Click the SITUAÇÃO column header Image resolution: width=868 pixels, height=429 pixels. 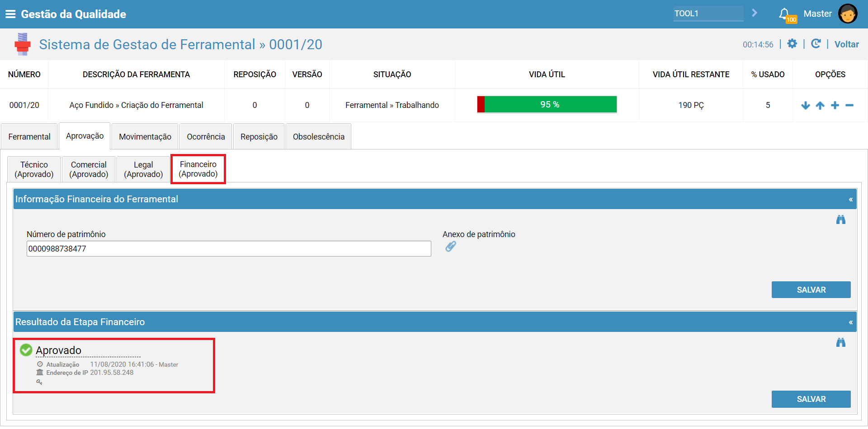392,75
